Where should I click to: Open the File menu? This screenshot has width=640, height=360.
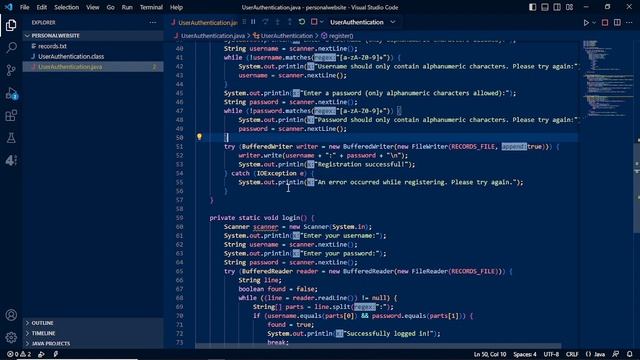pos(24,7)
